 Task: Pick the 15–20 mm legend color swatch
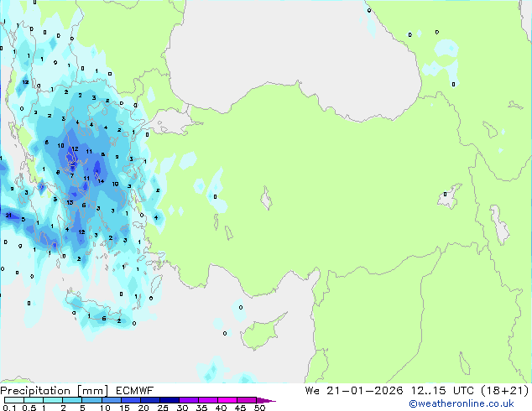click(x=130, y=400)
